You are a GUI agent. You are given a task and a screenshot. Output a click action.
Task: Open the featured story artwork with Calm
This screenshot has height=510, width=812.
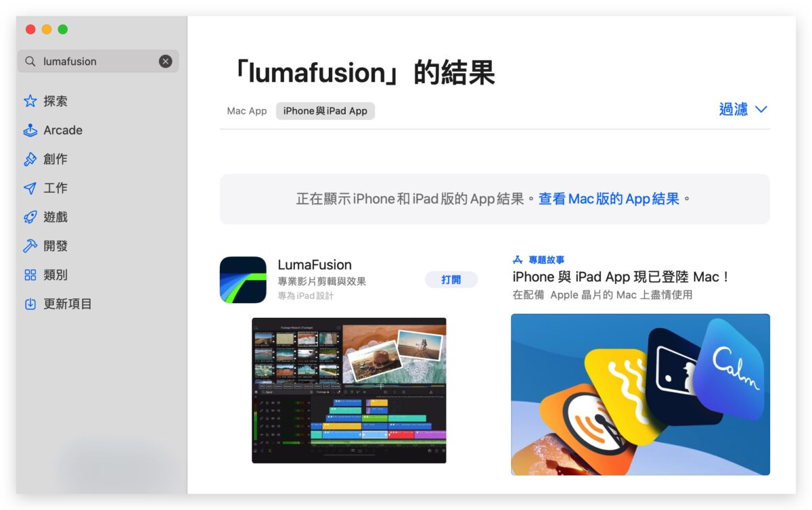tap(640, 394)
